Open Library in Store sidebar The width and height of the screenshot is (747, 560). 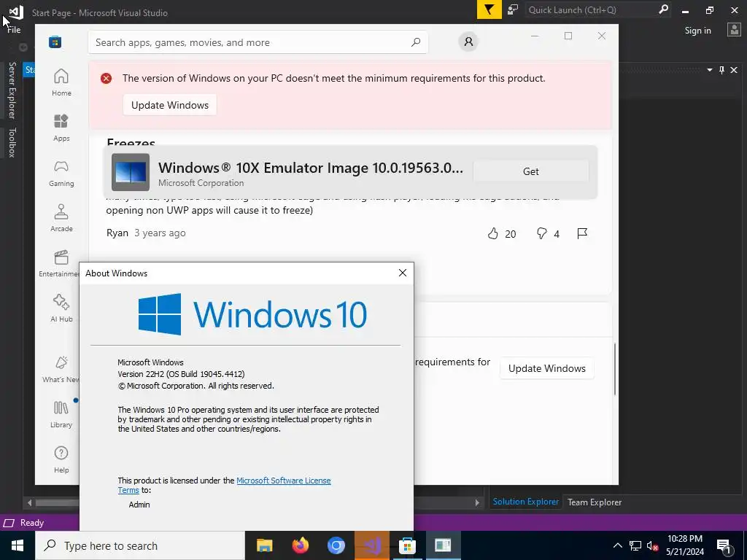click(x=61, y=414)
